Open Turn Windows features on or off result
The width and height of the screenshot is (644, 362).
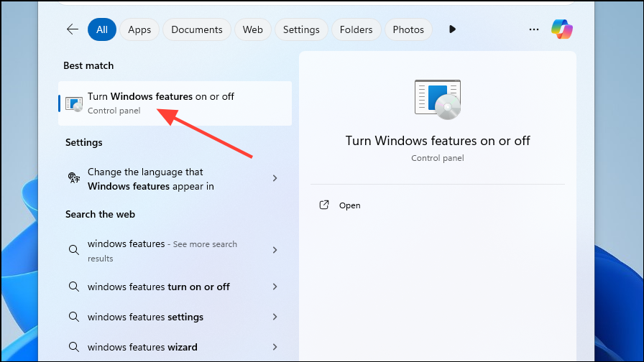(175, 103)
